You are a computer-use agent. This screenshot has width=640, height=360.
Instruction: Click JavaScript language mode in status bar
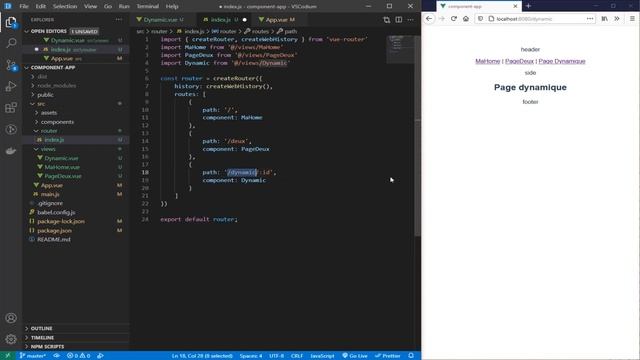(322, 356)
